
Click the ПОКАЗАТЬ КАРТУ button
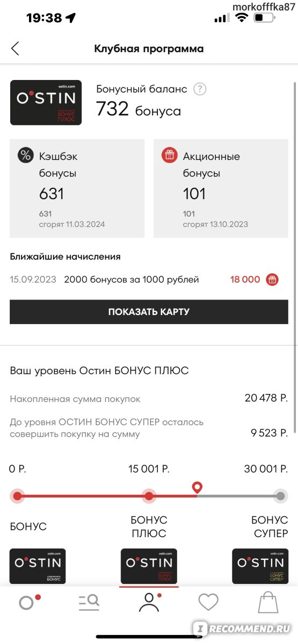tap(149, 312)
